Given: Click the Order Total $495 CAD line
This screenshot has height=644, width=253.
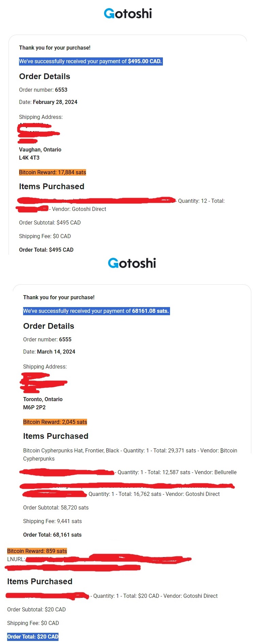Looking at the screenshot, I should click(46, 250).
